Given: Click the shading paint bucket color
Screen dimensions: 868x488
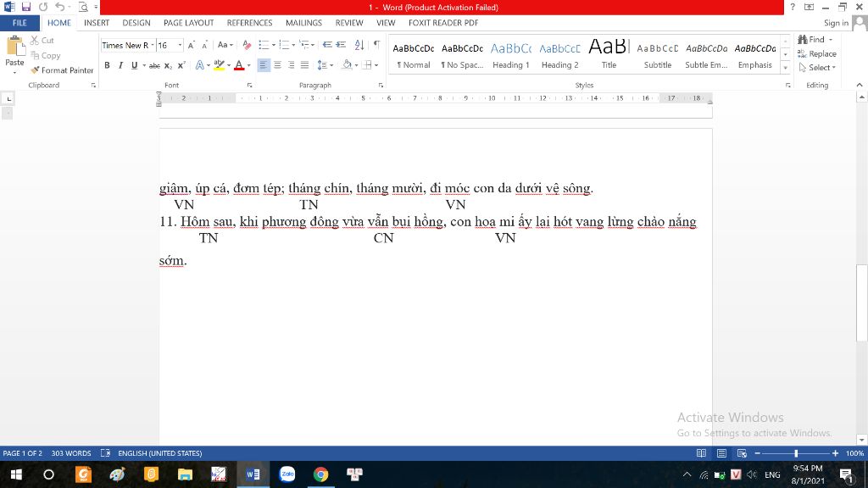Looking at the screenshot, I should (347, 65).
